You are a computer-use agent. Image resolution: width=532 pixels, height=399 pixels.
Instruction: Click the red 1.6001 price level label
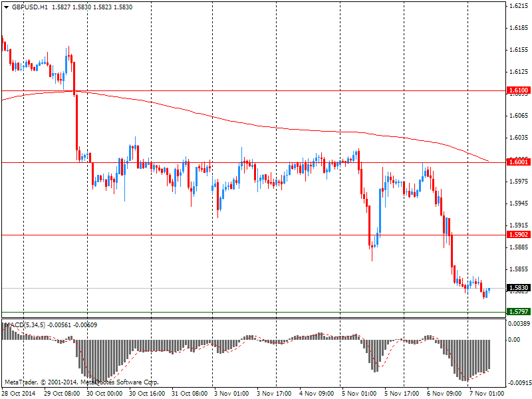pyautogui.click(x=518, y=162)
